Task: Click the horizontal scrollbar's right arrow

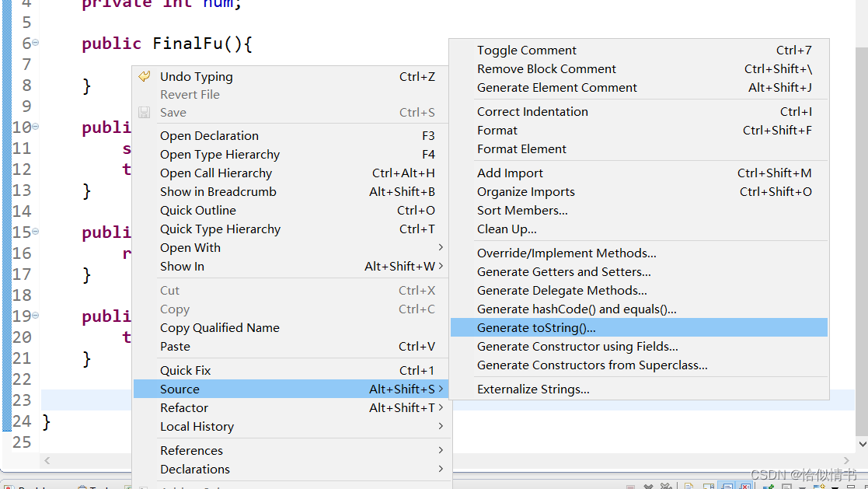Action: [847, 461]
